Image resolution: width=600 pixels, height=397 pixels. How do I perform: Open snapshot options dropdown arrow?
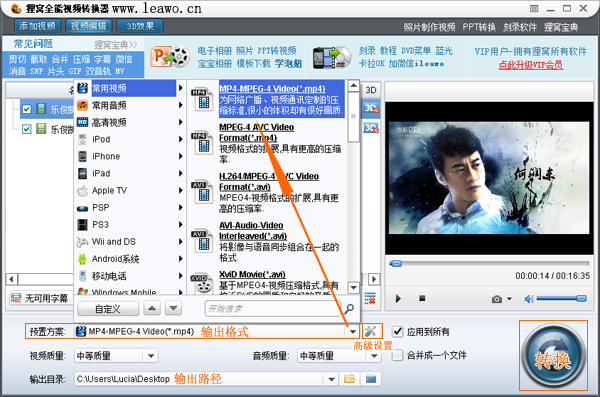509,299
